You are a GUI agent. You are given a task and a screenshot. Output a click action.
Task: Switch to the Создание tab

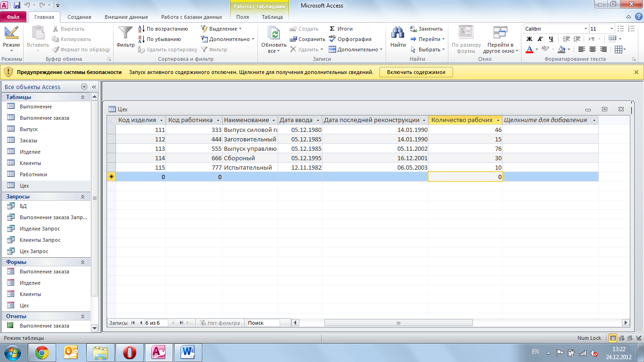pyautogui.click(x=80, y=17)
